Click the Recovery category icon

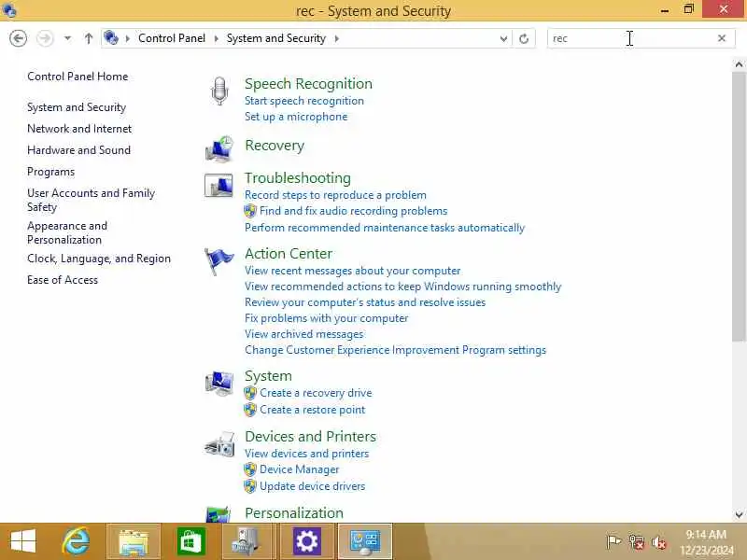[219, 148]
